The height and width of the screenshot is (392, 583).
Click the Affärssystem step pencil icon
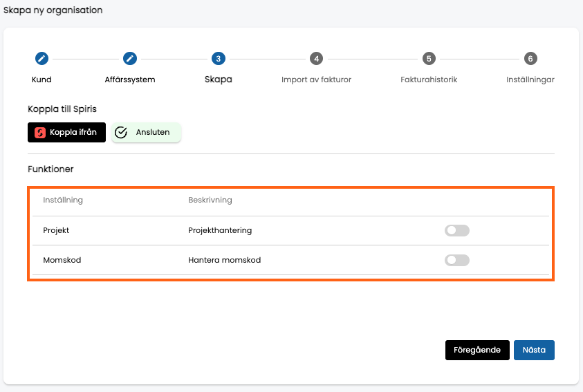[x=130, y=59]
